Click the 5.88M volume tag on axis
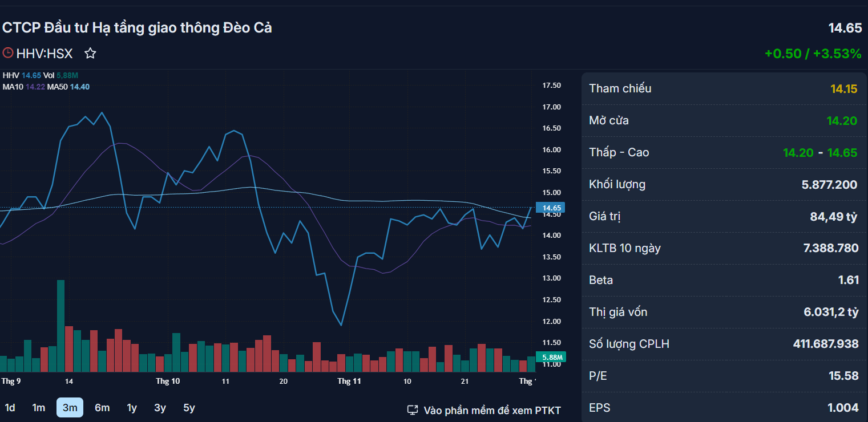 click(x=550, y=358)
